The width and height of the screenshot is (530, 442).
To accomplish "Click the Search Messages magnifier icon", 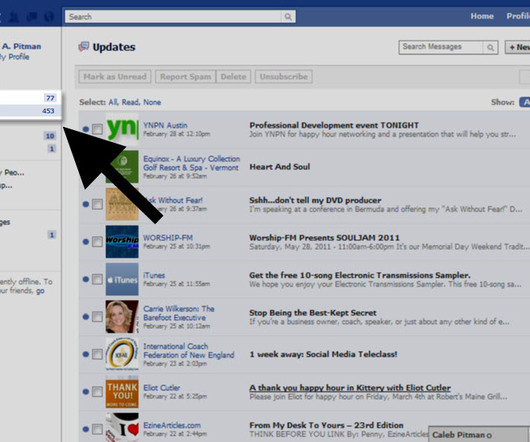I will coord(490,47).
